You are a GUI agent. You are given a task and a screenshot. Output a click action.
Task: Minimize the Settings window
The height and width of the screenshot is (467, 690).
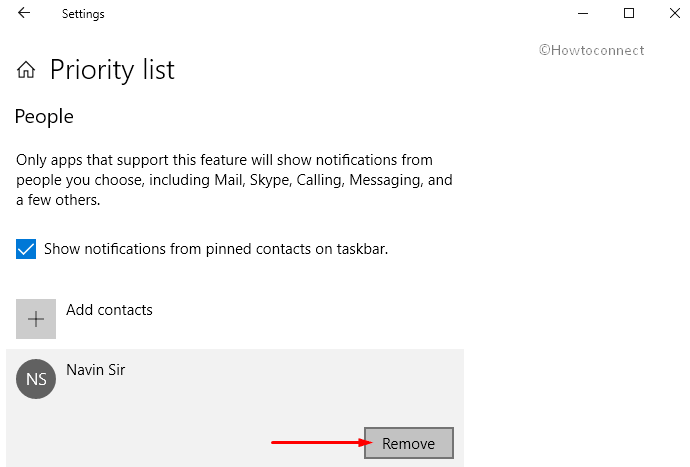583,13
